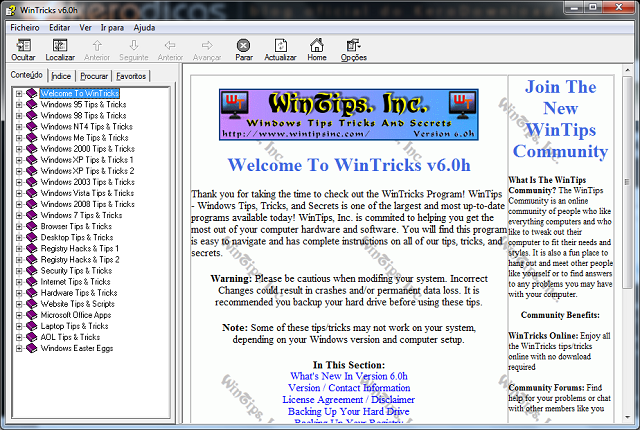Click the content pane scroll up arrow
This screenshot has height=430, width=640.
[627, 71]
